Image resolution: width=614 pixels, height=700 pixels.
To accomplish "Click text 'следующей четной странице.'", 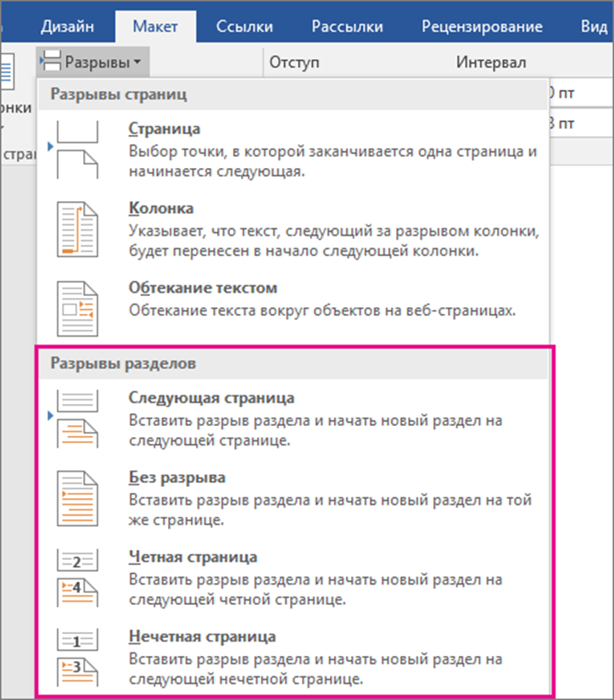I will 237,600.
